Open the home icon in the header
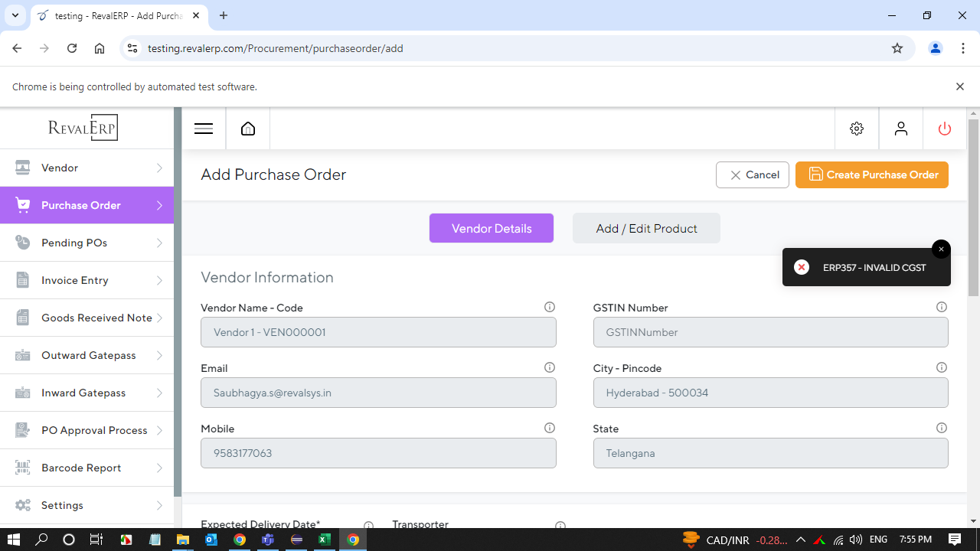This screenshot has width=980, height=551. [248, 129]
